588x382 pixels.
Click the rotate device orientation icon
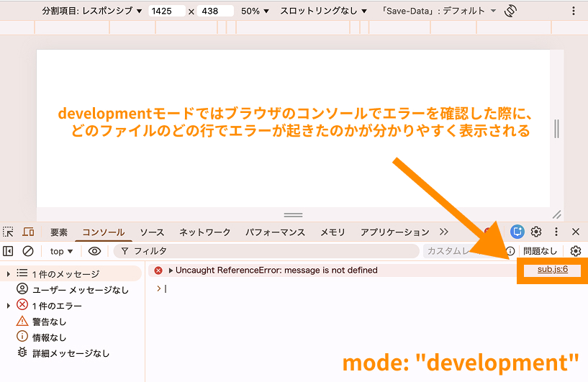510,11
